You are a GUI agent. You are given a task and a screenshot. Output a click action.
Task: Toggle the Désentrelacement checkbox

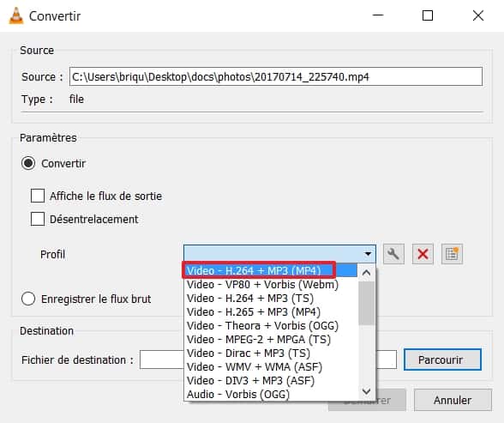pos(38,219)
